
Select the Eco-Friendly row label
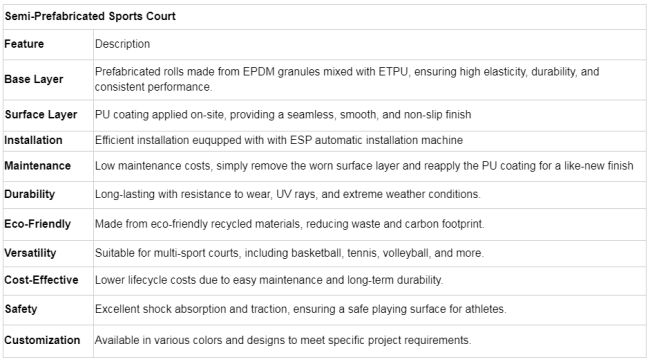[x=37, y=224]
